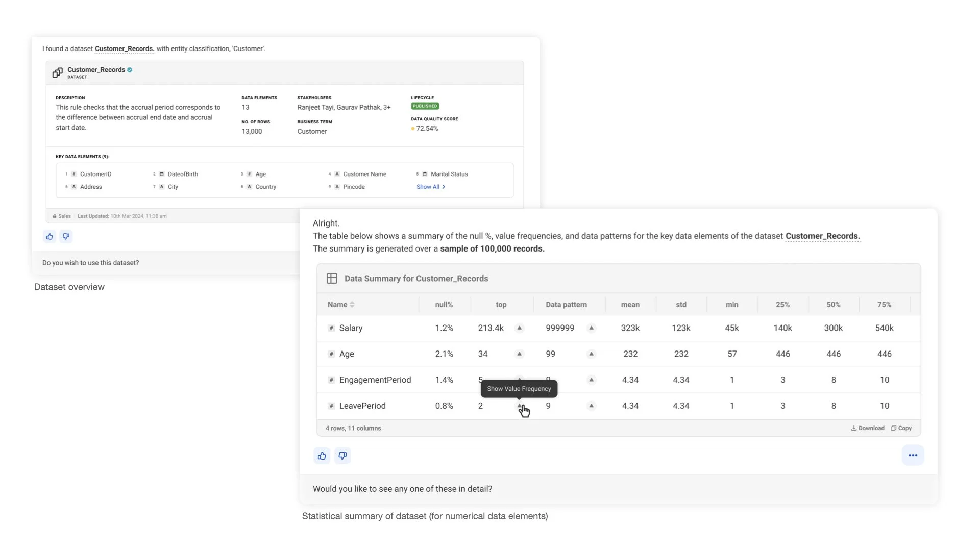The height and width of the screenshot is (551, 980).
Task: Expand EngagementPeriod data pattern arrow
Action: pyautogui.click(x=591, y=380)
